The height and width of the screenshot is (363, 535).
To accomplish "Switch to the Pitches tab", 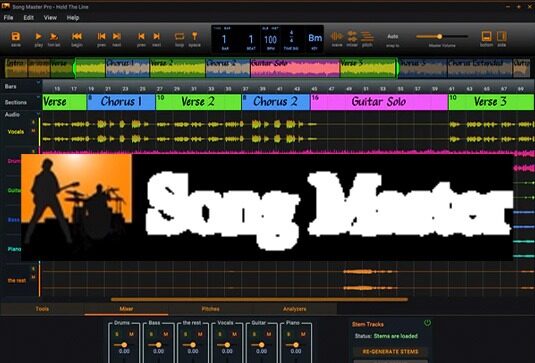I will coord(211,309).
